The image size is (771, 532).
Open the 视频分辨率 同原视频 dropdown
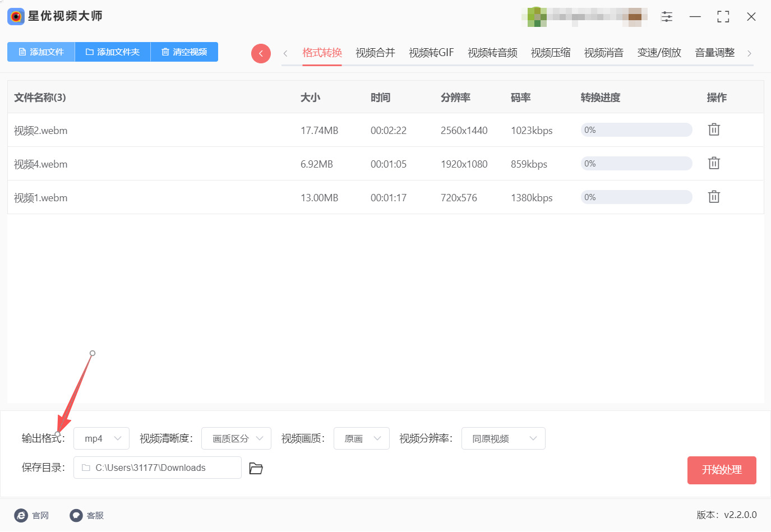coord(504,438)
